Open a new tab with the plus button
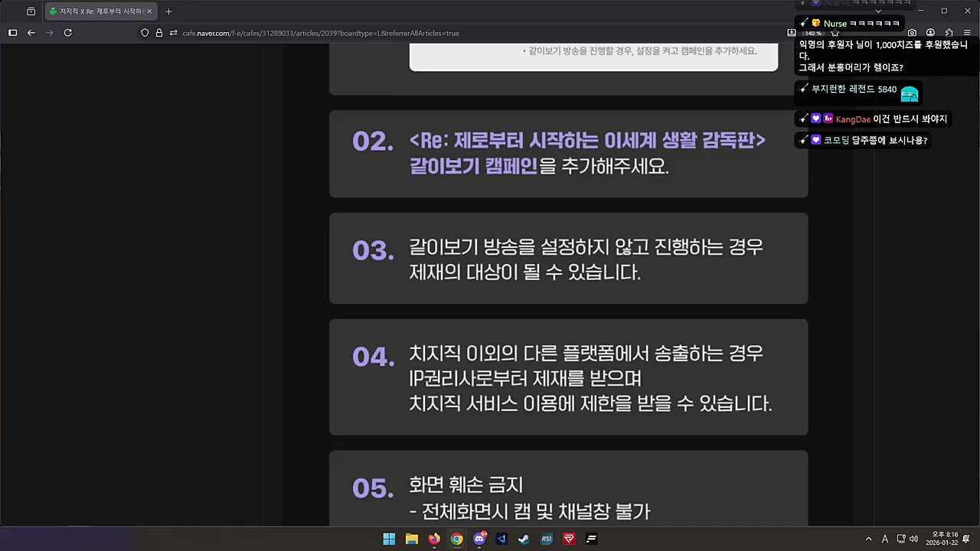Screen dimensions: 980x551 pyautogui.click(x=168, y=11)
